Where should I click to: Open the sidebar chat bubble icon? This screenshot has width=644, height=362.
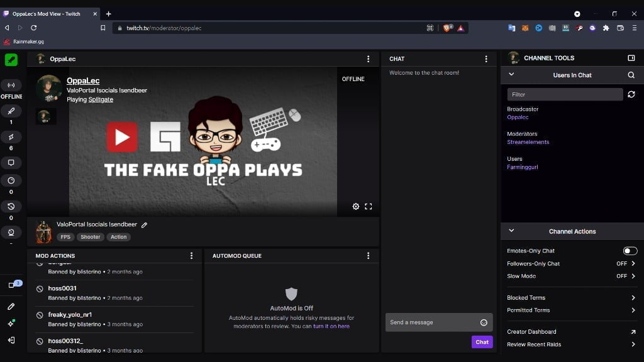point(11,163)
